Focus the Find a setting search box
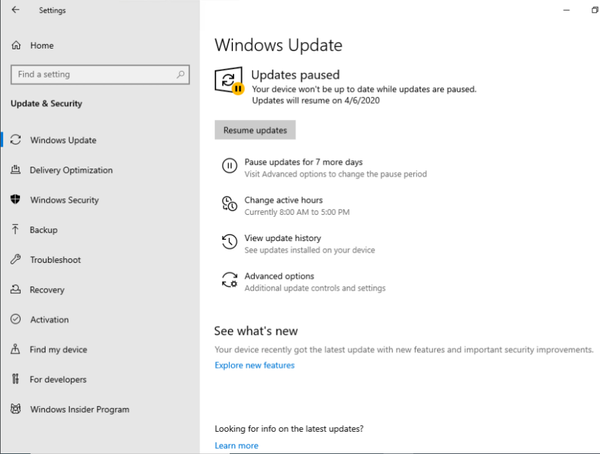 click(x=100, y=74)
